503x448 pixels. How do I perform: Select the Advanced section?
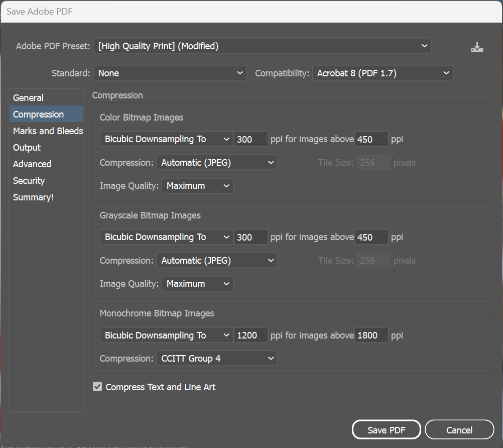(x=32, y=164)
